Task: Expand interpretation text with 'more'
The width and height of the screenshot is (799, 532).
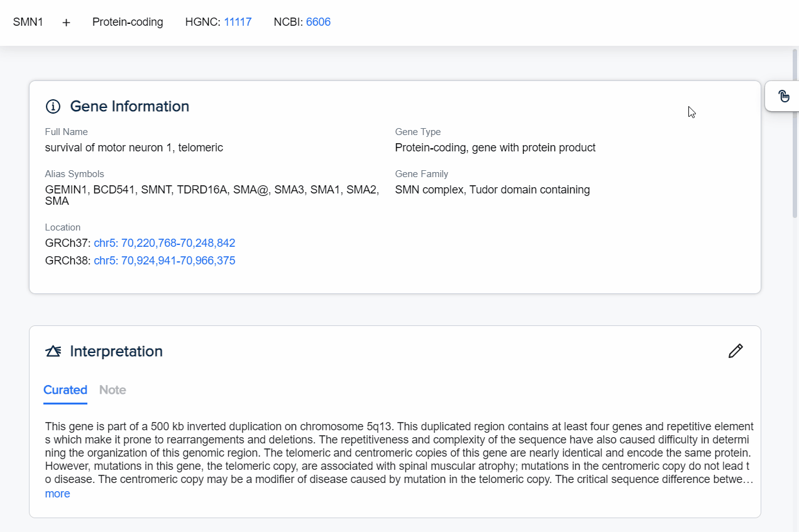Action: point(57,494)
